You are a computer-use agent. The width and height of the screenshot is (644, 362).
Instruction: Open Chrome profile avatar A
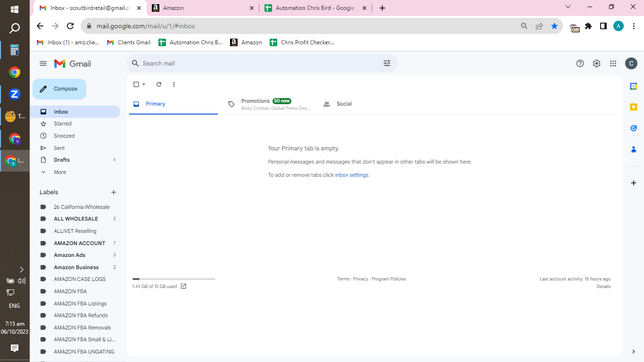click(619, 26)
